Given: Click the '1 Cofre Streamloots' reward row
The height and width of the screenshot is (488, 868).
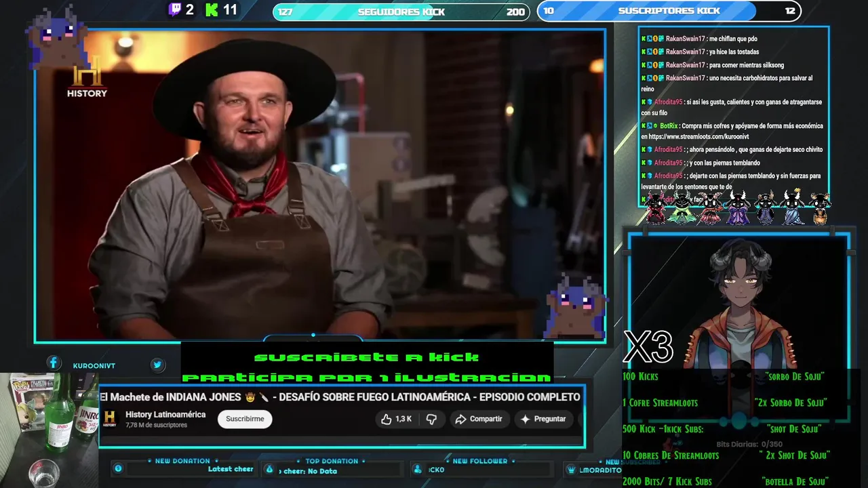Looking at the screenshot, I should (x=724, y=403).
